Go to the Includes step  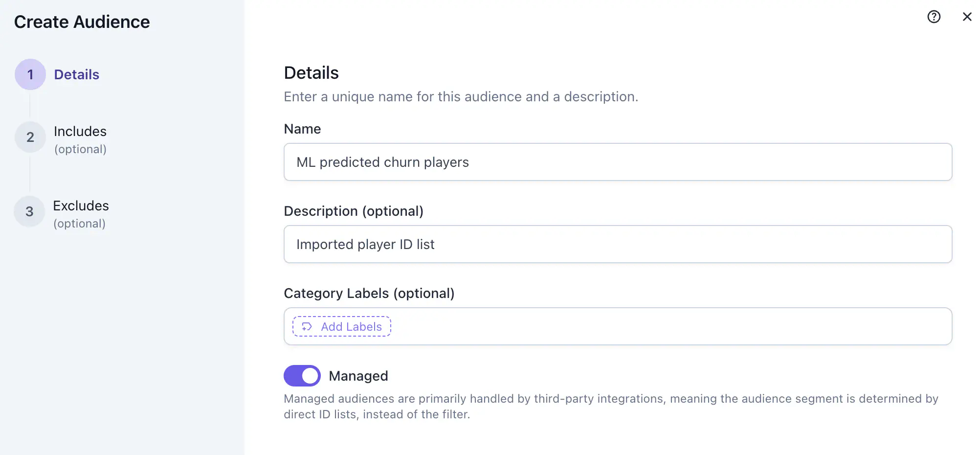tap(80, 131)
